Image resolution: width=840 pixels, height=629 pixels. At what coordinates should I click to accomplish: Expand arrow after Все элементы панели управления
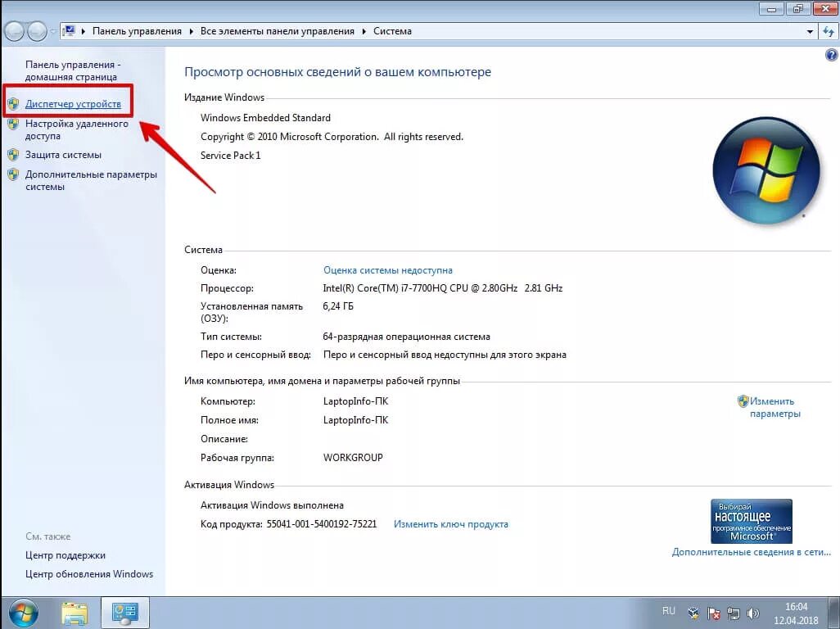364,32
